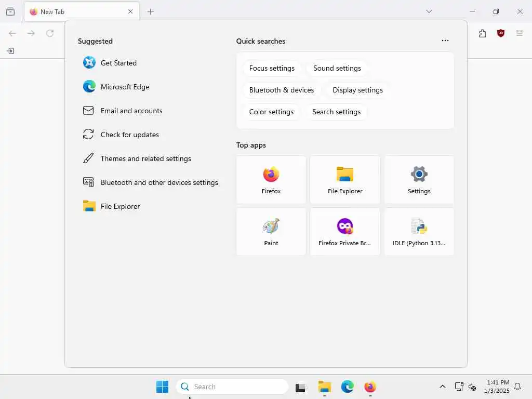Click the network status tray icon

tap(459, 387)
